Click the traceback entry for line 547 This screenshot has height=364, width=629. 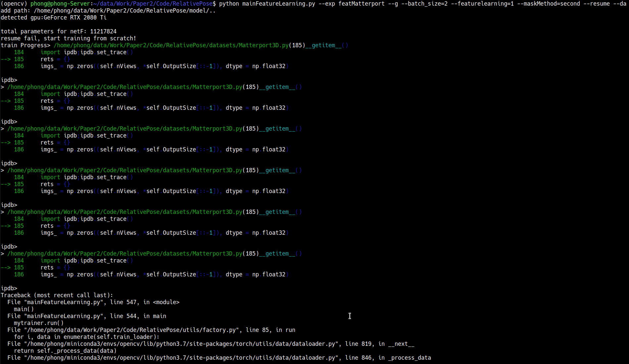93,302
